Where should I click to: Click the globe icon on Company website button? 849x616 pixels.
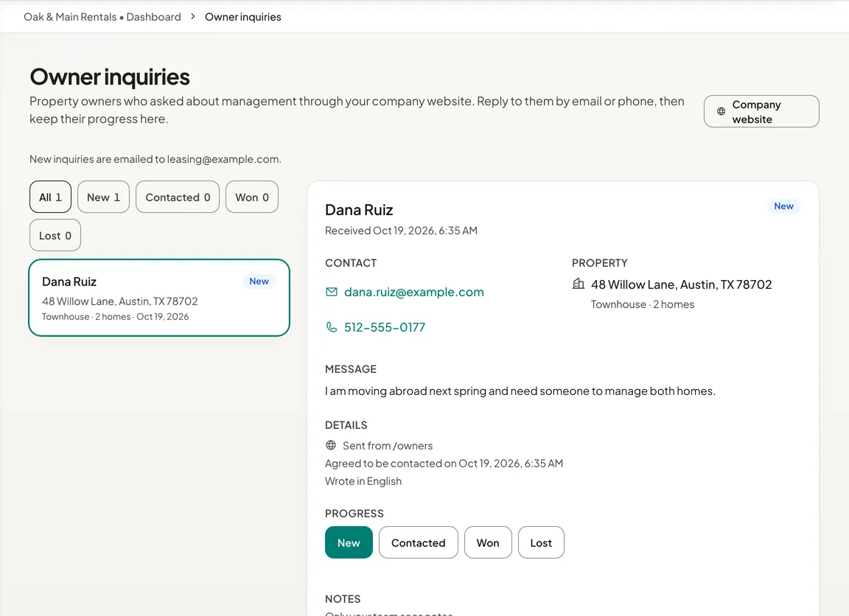click(x=721, y=111)
